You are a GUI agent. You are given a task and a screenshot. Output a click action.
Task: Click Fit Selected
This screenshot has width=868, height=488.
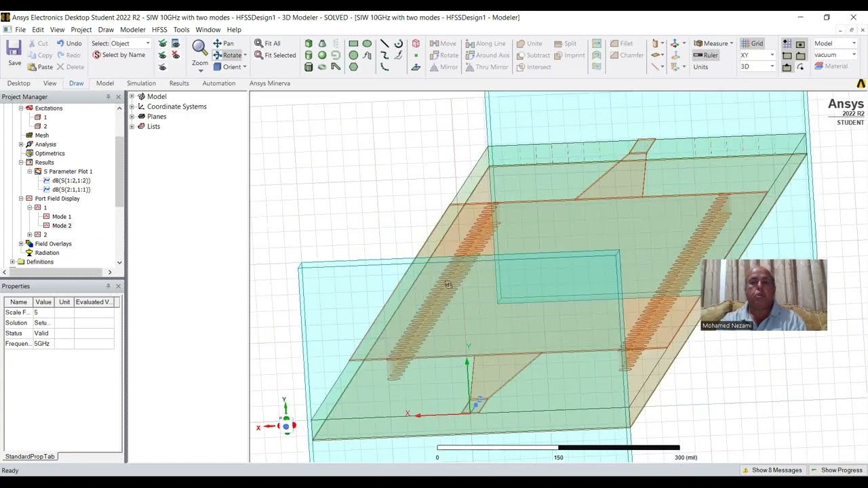click(x=275, y=55)
